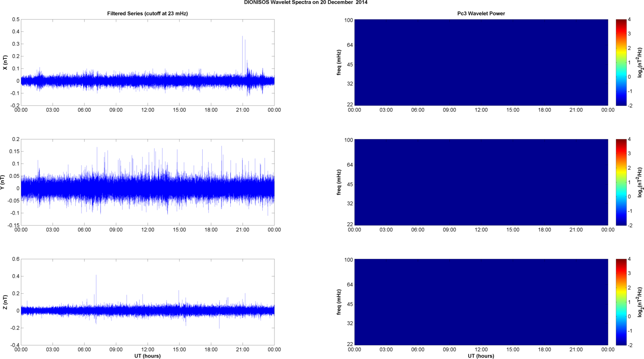Viewport: 644px width, 359px height.
Task: Click the '32' frequency tick on the Z wavelet panel
Action: point(350,323)
